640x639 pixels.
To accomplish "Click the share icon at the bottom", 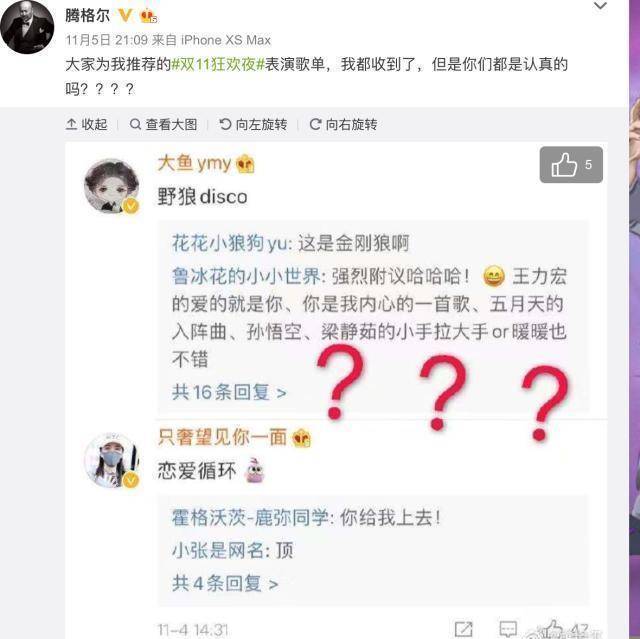I will [x=463, y=629].
